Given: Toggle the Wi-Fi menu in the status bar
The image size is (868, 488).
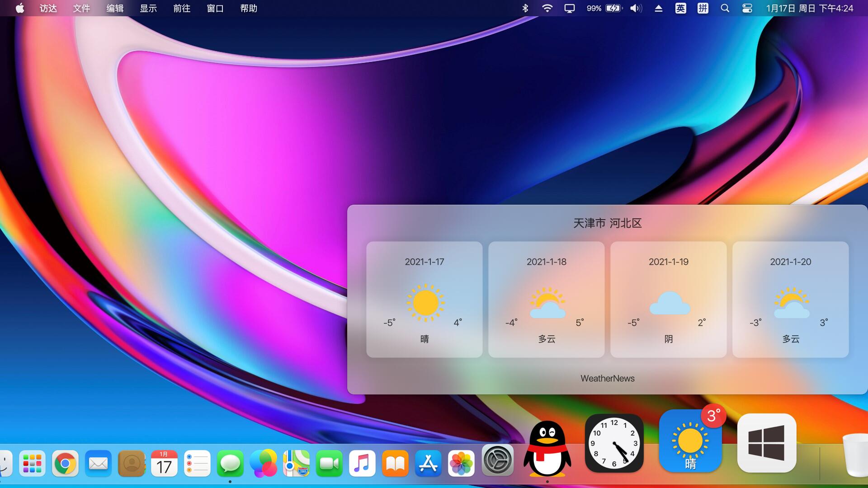Looking at the screenshot, I should [x=547, y=8].
